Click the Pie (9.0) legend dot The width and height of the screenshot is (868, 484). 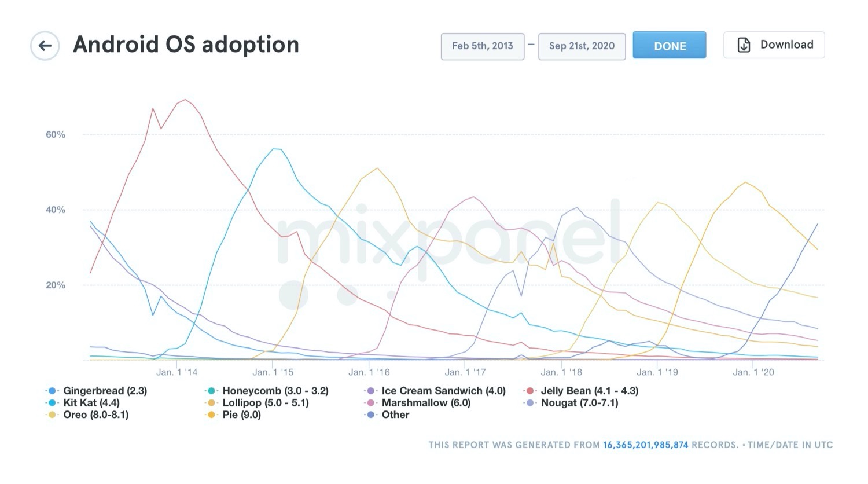point(212,415)
